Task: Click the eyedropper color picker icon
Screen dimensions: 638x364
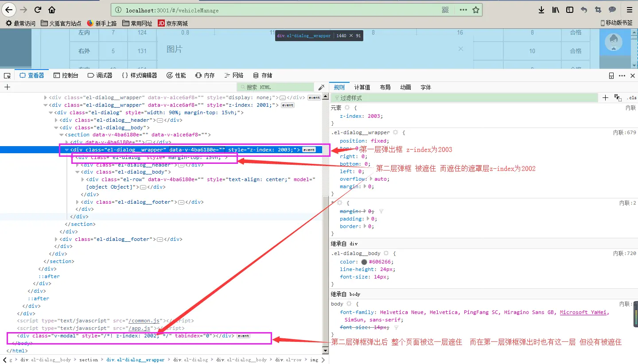Action: pyautogui.click(x=322, y=87)
